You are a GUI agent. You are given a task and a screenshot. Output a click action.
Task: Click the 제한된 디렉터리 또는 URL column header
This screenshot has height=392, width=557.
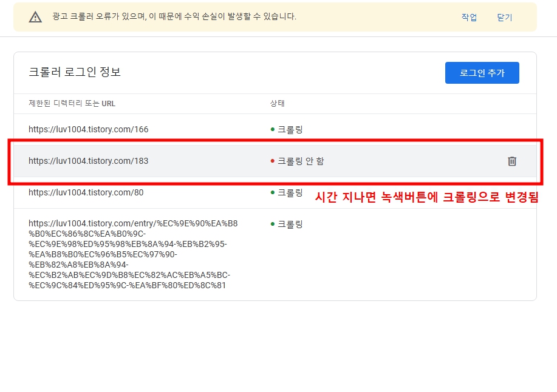[x=72, y=104]
